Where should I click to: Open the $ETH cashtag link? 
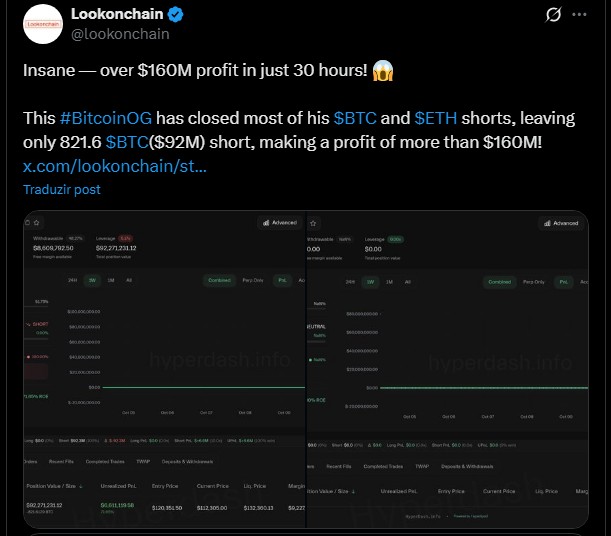(x=435, y=118)
